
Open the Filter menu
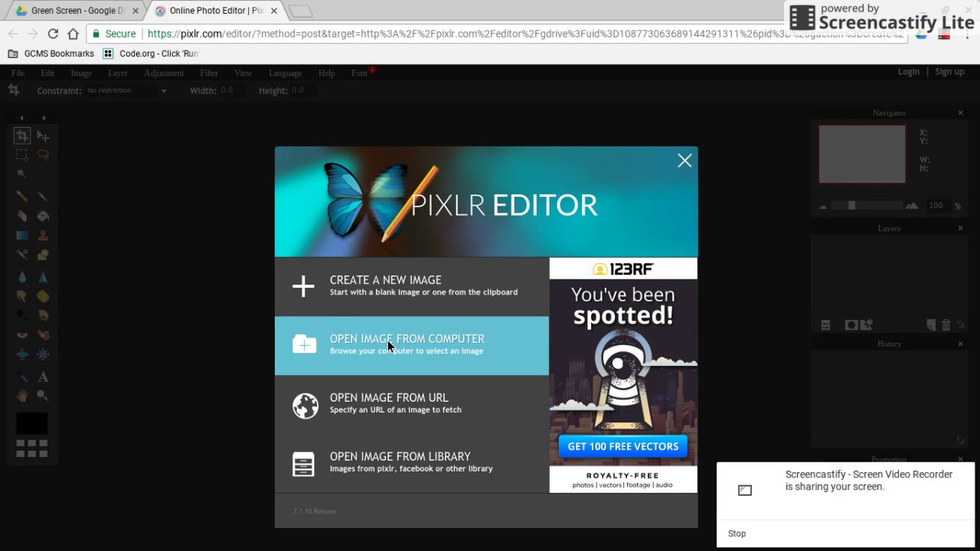[208, 73]
